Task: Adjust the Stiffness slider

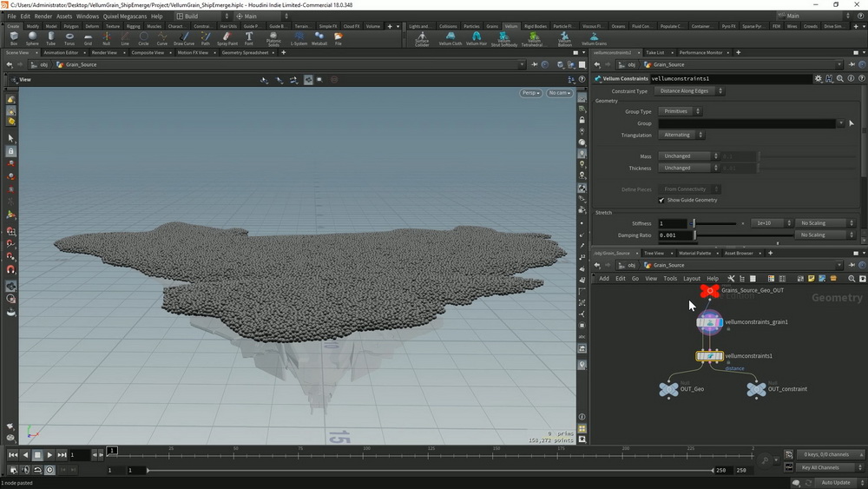Action: 714,223
